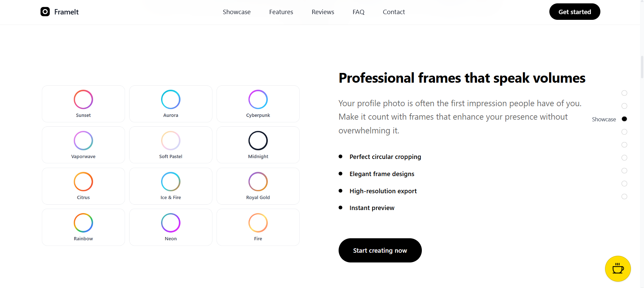The height and width of the screenshot is (288, 644).
Task: Pick the Neon frame preview
Action: point(170,227)
